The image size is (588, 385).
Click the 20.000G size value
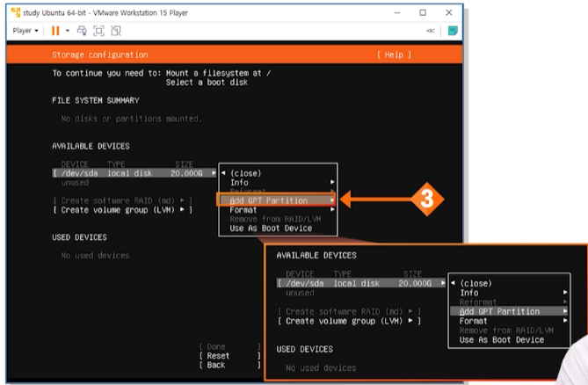point(186,173)
